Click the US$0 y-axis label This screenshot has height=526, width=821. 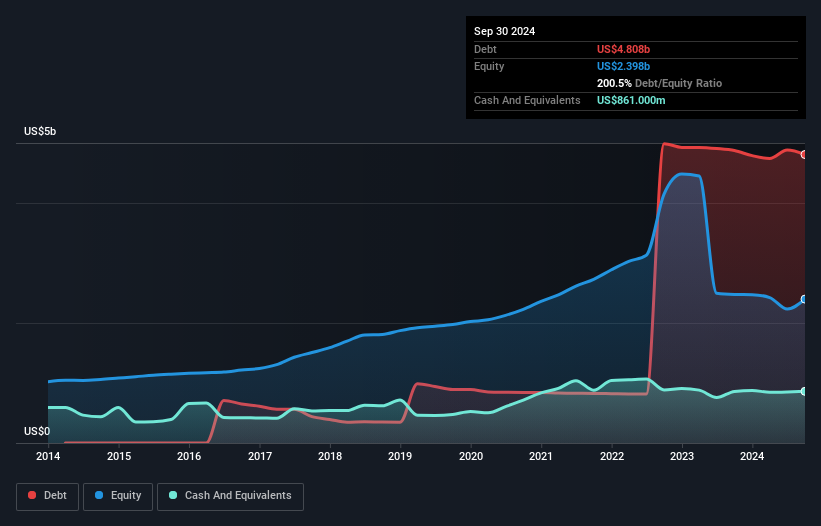tap(37, 431)
